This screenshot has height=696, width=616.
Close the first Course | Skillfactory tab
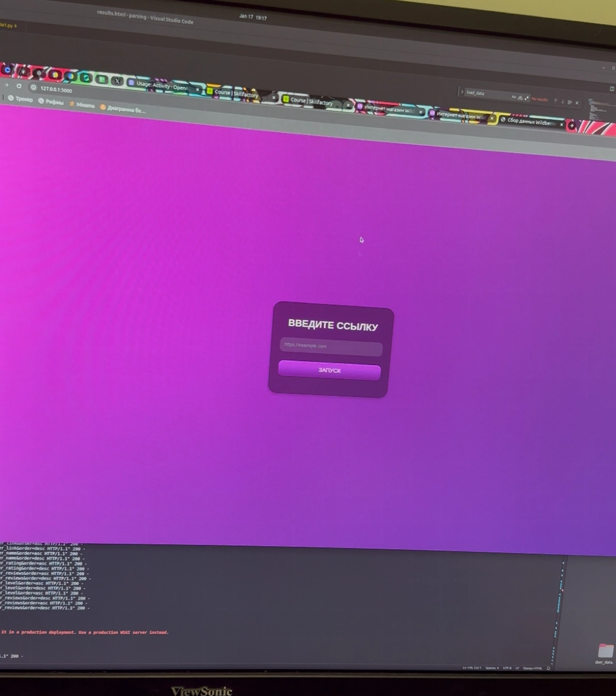click(x=274, y=98)
